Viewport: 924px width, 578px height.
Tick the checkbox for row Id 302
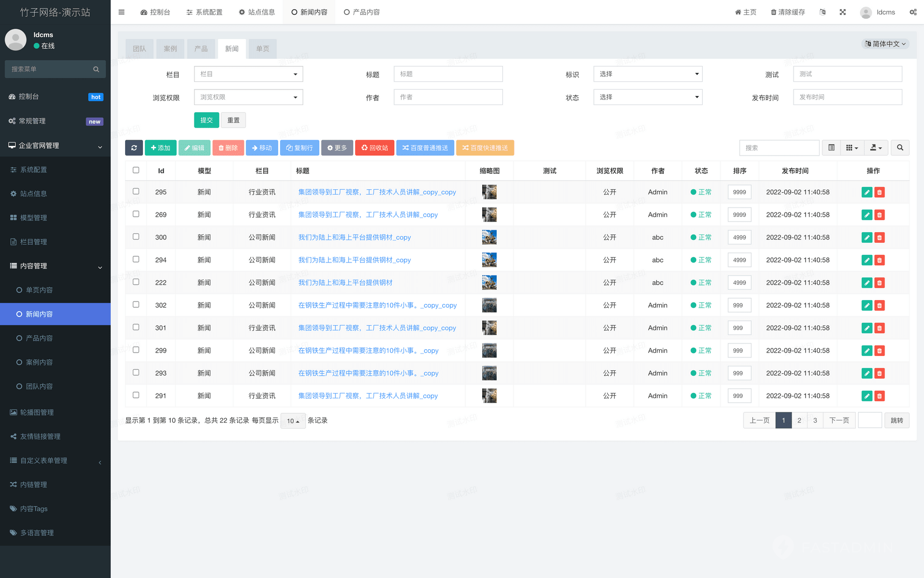coord(136,304)
